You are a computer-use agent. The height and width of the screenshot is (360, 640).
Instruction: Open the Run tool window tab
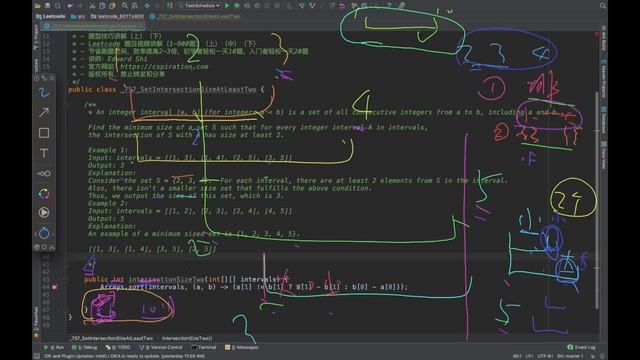click(54, 347)
